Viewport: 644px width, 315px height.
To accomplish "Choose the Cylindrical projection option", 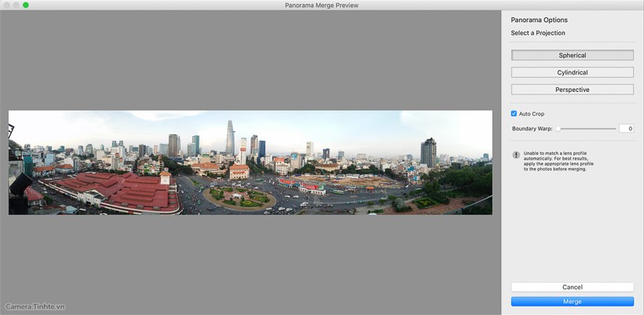I will click(572, 72).
